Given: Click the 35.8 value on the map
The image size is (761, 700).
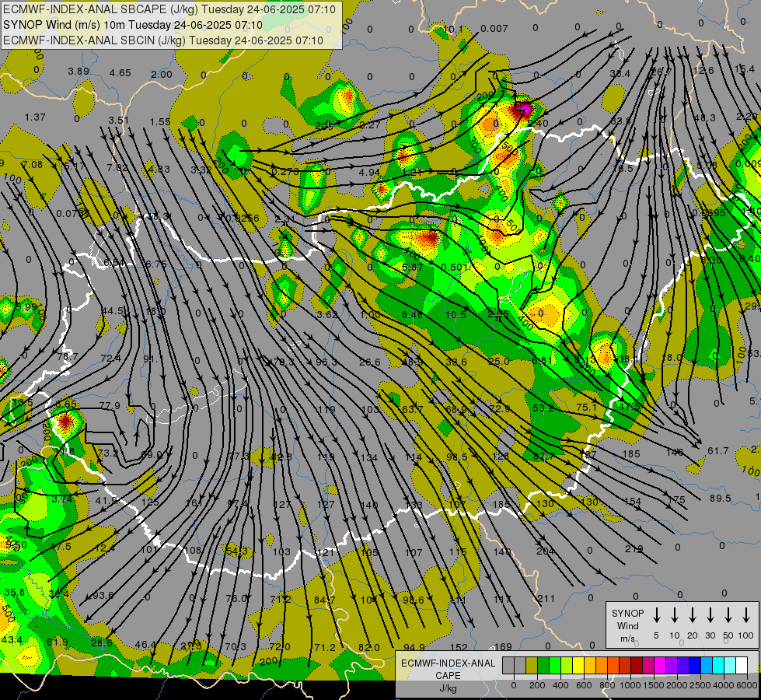Looking at the screenshot, I should (15, 592).
